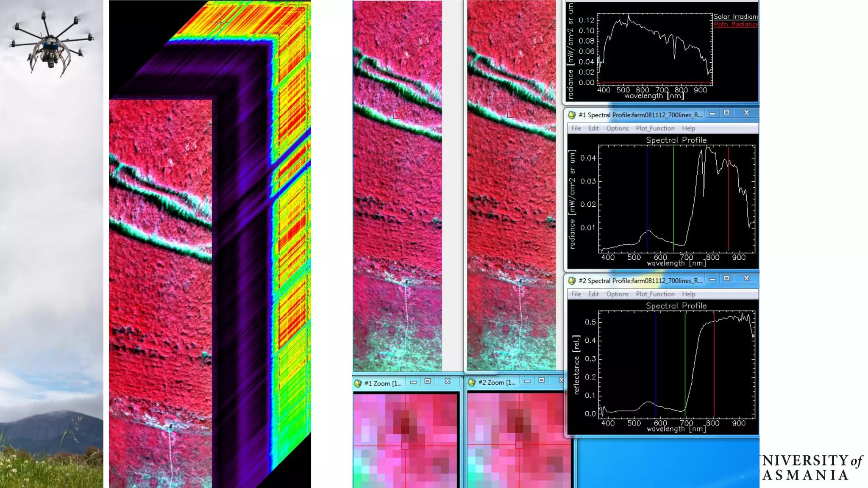The width and height of the screenshot is (868, 488).
Task: Open Options menu in #2 Spectral Profile
Action: (617, 294)
